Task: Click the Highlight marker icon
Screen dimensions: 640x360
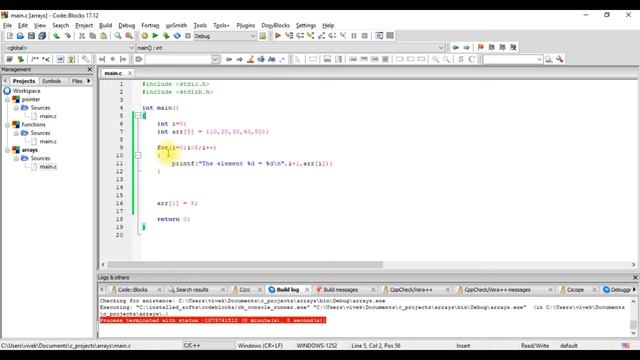Action: [x=250, y=59]
